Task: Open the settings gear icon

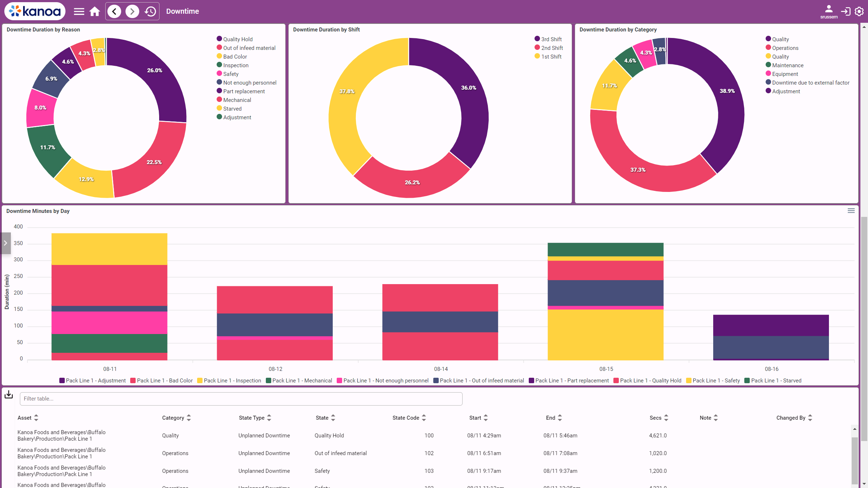Action: (859, 12)
